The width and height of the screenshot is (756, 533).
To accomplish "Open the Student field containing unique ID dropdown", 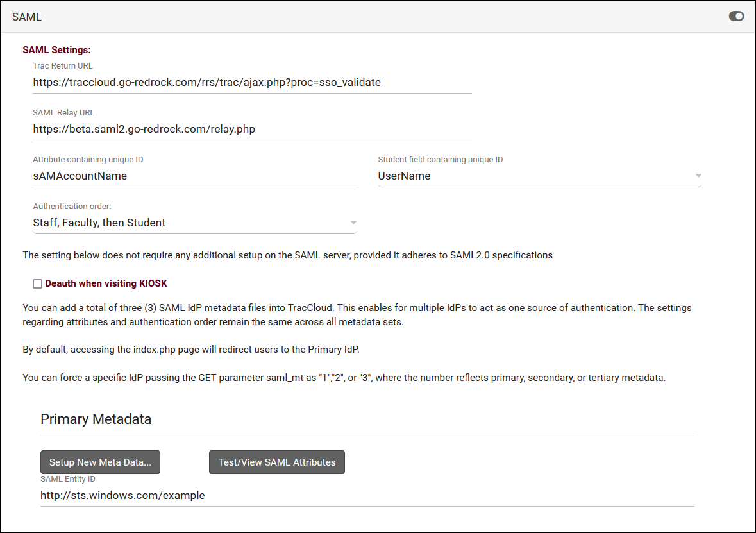I will pyautogui.click(x=539, y=176).
